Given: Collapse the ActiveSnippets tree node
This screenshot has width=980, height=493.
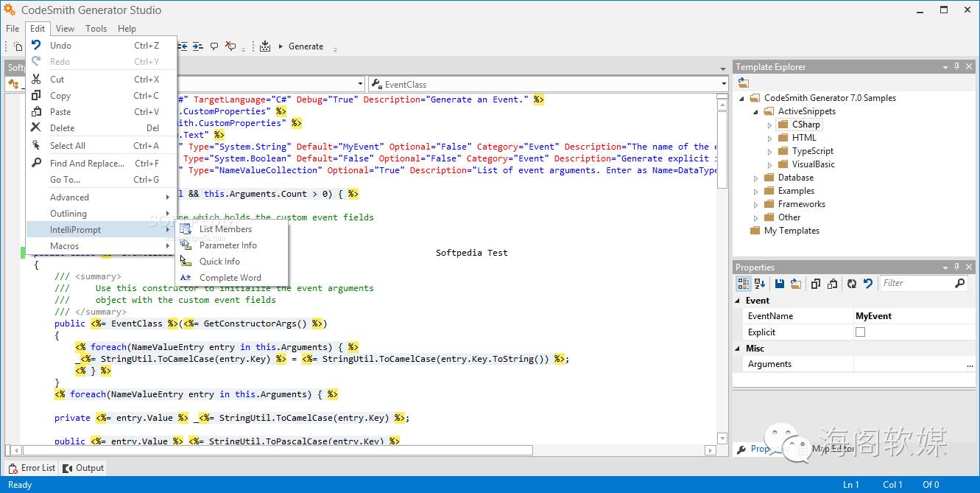Looking at the screenshot, I should click(x=756, y=112).
